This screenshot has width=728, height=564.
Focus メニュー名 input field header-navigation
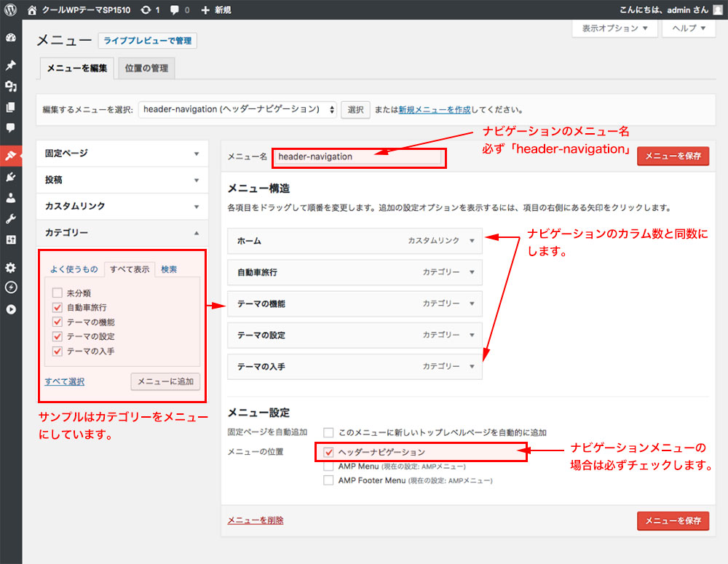(x=358, y=157)
